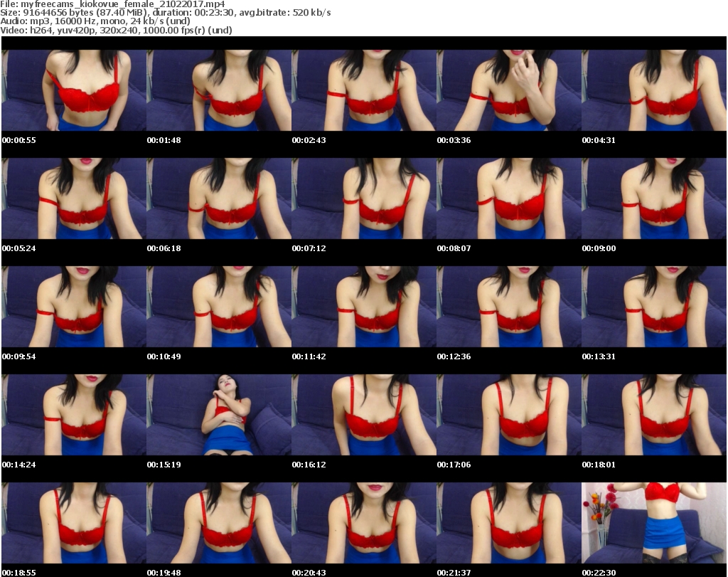728x577 pixels.
Task: Select the thumbnail frame at 00:01:48
Action: tap(219, 90)
